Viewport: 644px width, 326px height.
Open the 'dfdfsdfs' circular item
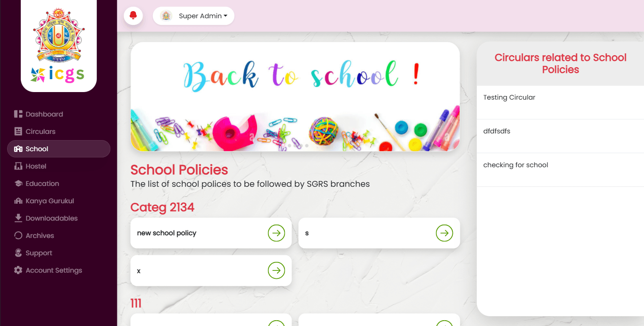(560, 137)
